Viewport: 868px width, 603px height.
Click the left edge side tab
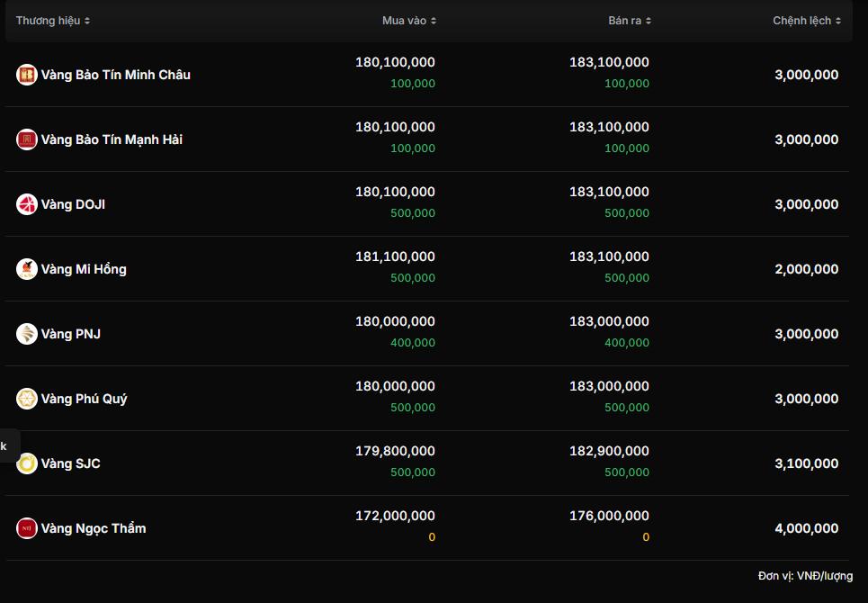tap(7, 445)
